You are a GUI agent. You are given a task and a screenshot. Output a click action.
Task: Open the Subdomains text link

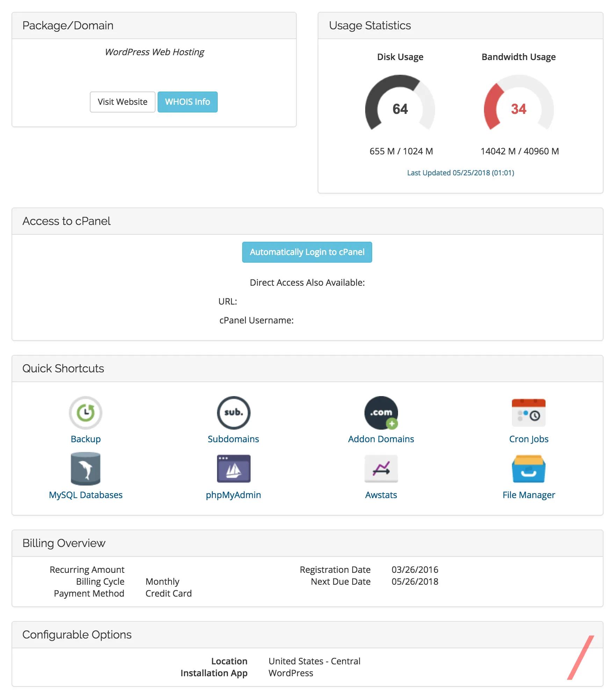click(x=233, y=439)
